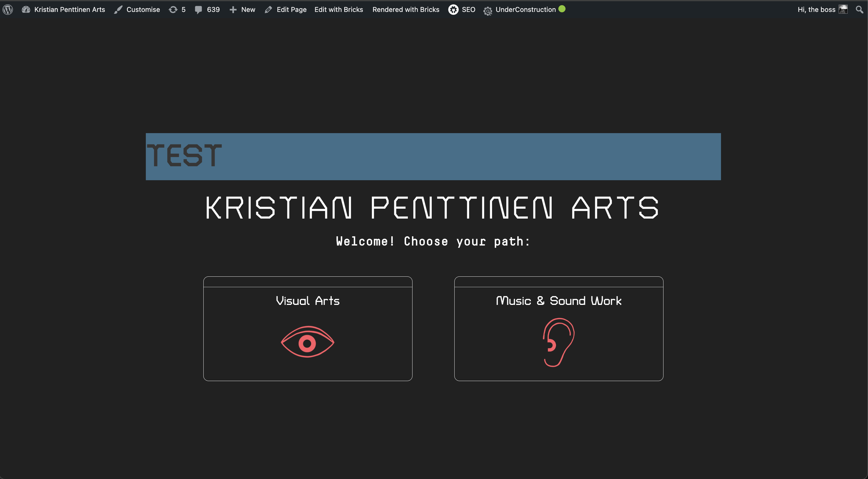868x479 pixels.
Task: Open the SEO gear badge icon
Action: click(453, 9)
